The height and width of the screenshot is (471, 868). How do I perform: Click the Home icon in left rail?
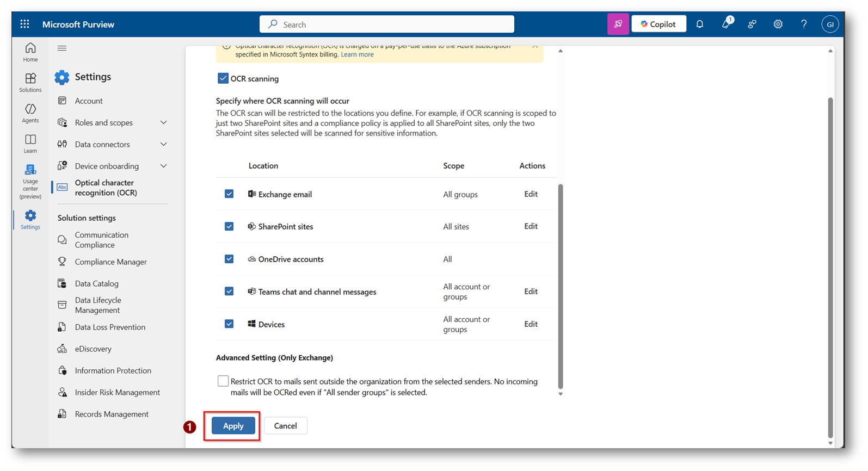[x=30, y=52]
